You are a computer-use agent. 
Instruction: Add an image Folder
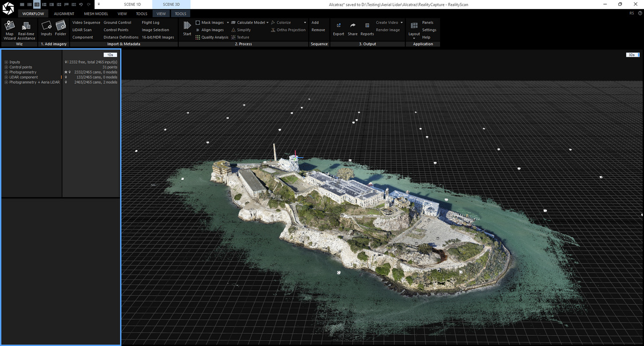coord(61,28)
